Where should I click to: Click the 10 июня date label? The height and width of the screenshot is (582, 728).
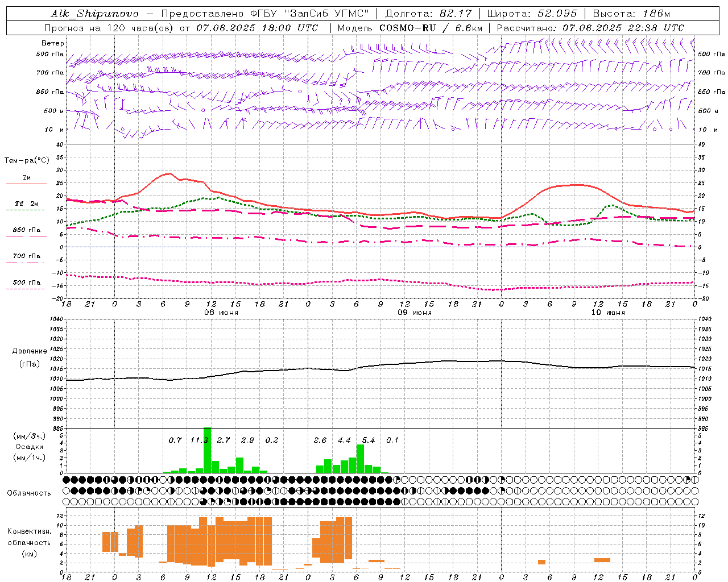607,313
